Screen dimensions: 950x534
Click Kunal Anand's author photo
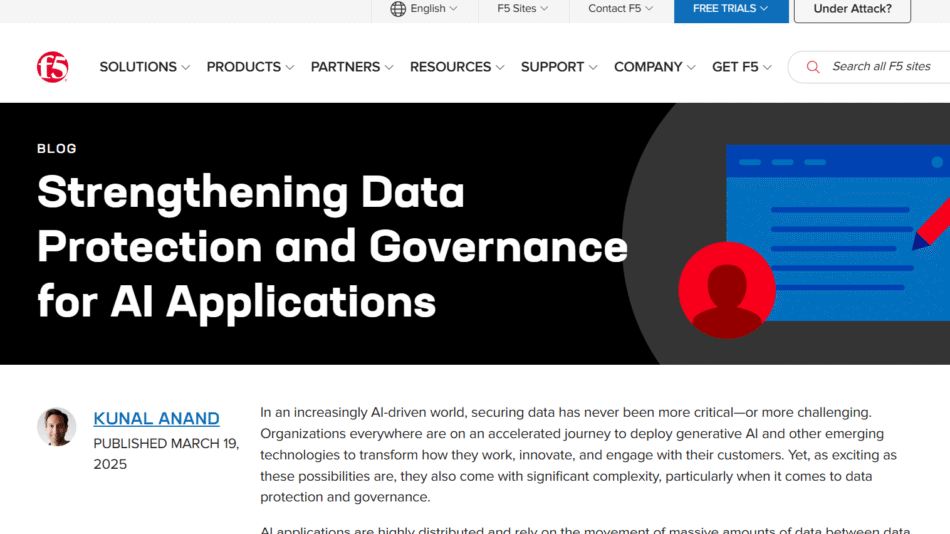[57, 427]
